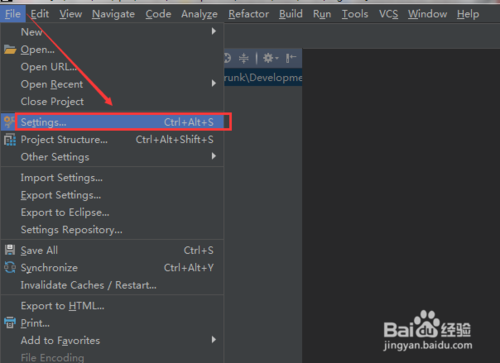
Task: Select Settings Repository... menu entry
Action: [112, 230]
